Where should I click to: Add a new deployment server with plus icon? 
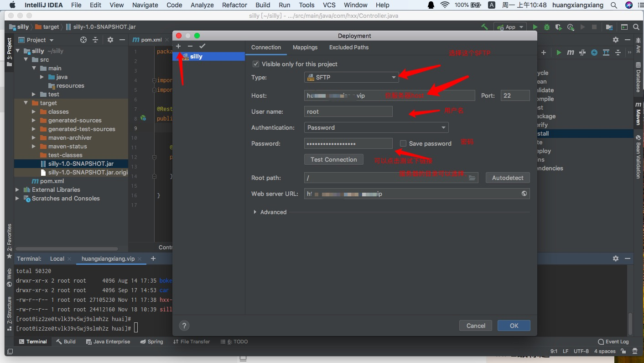[178, 46]
